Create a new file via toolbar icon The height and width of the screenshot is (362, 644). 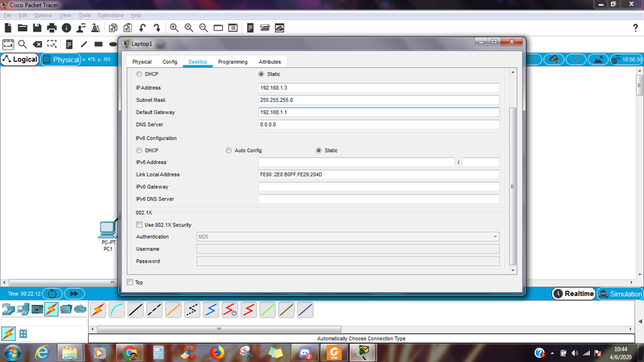8,28
